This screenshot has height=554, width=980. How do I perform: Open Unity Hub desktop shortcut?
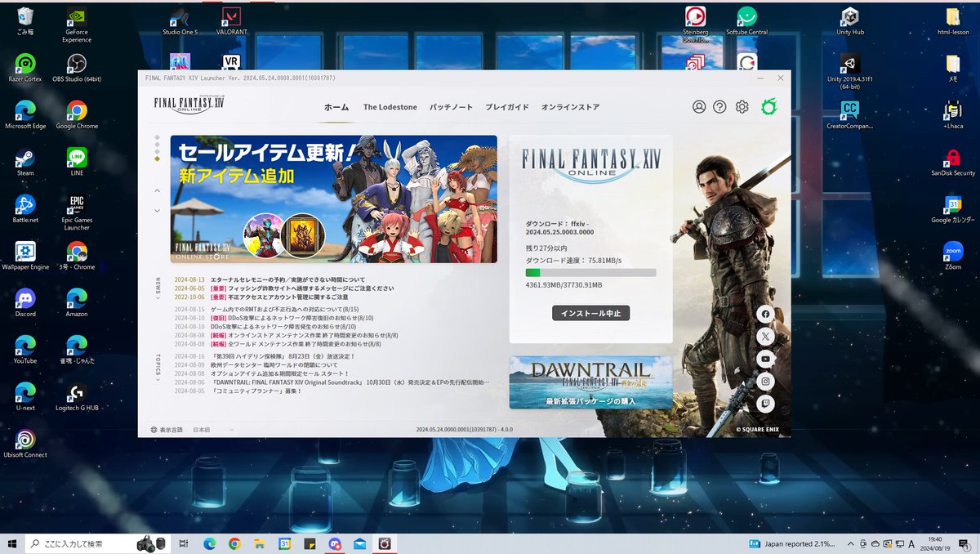click(x=850, y=20)
